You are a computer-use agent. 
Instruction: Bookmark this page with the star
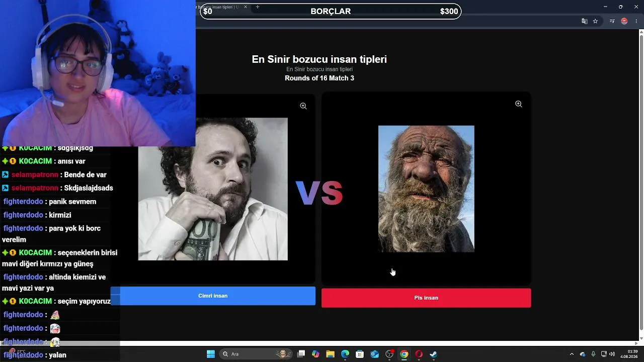[x=595, y=21]
